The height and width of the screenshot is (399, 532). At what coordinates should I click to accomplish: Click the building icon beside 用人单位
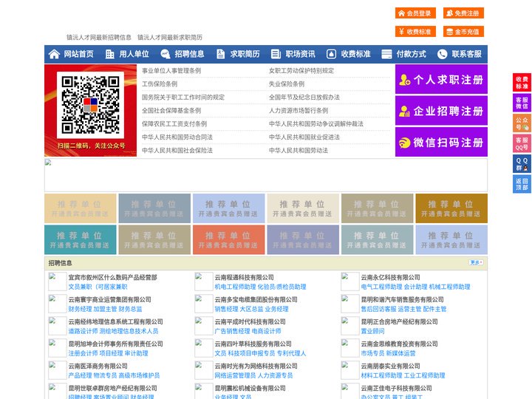click(x=109, y=54)
